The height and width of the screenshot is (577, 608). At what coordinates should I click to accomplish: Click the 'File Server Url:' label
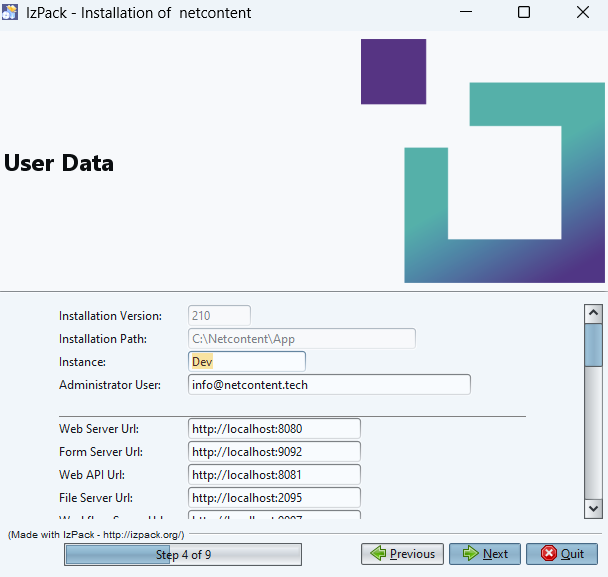coord(96,498)
